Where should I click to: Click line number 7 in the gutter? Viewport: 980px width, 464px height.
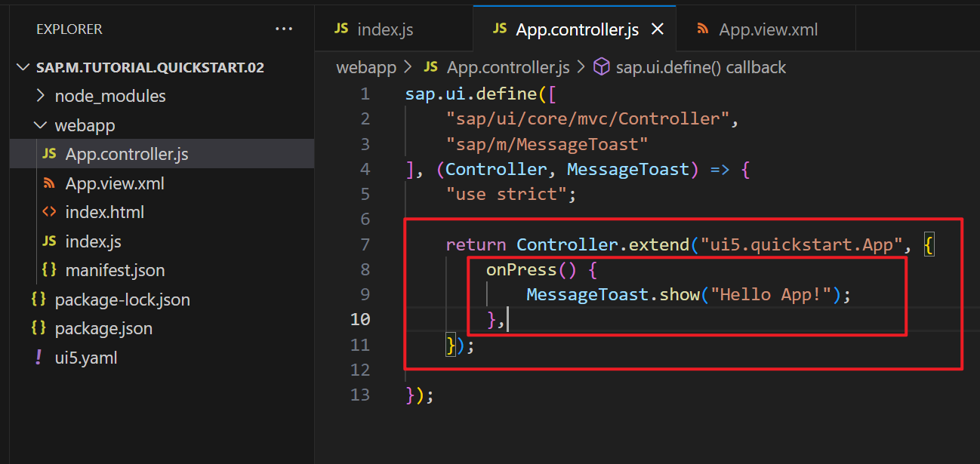click(x=365, y=244)
